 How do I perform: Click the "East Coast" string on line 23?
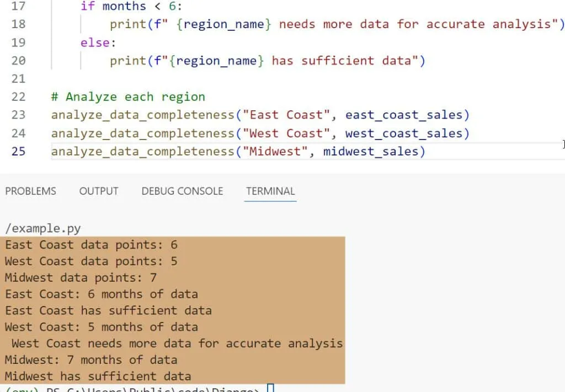(286, 115)
